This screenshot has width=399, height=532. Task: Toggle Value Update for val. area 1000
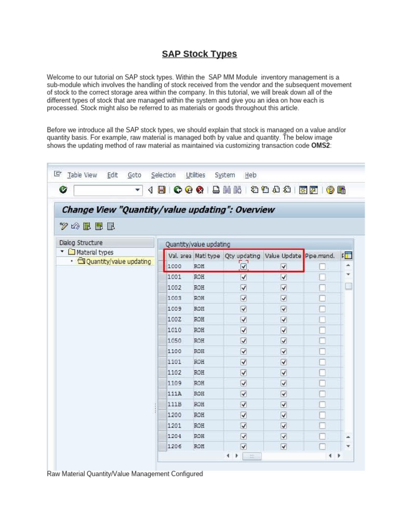pos(284,267)
